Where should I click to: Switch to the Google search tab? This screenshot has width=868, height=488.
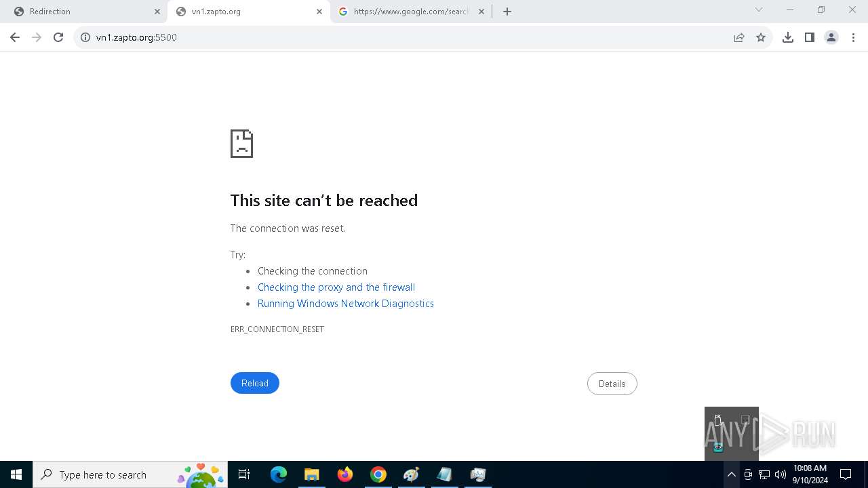[412, 12]
